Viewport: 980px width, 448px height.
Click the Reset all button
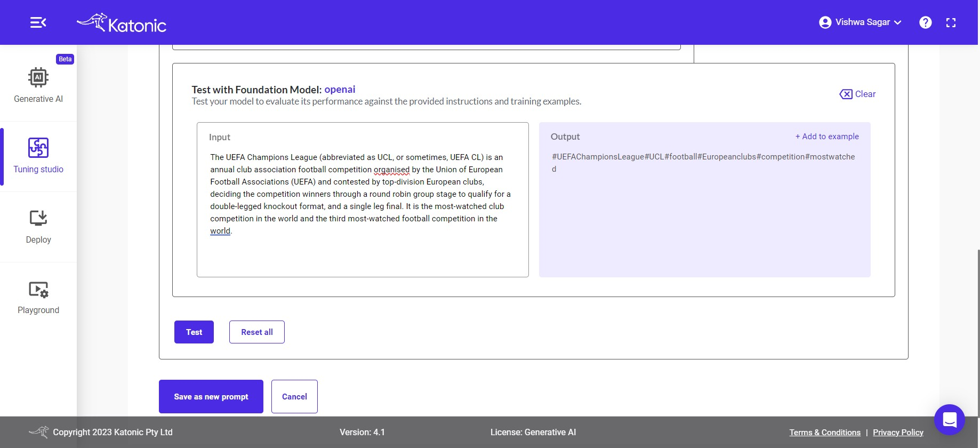(x=257, y=332)
